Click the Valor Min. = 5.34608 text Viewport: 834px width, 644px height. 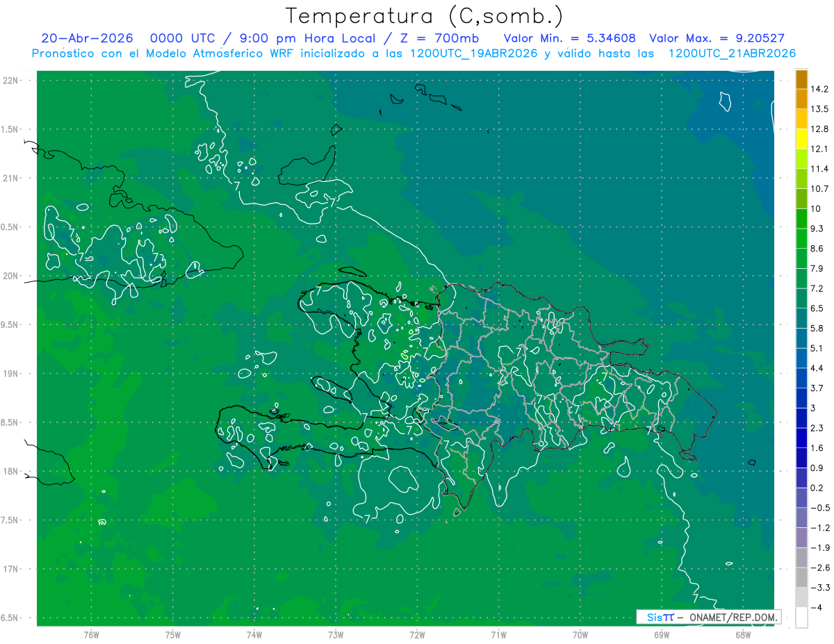tap(569, 38)
